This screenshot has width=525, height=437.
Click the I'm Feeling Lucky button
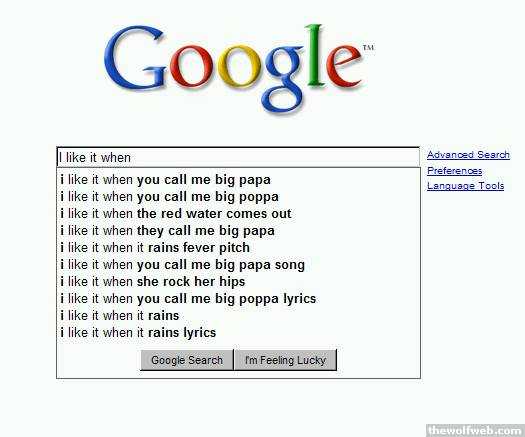[285, 360]
